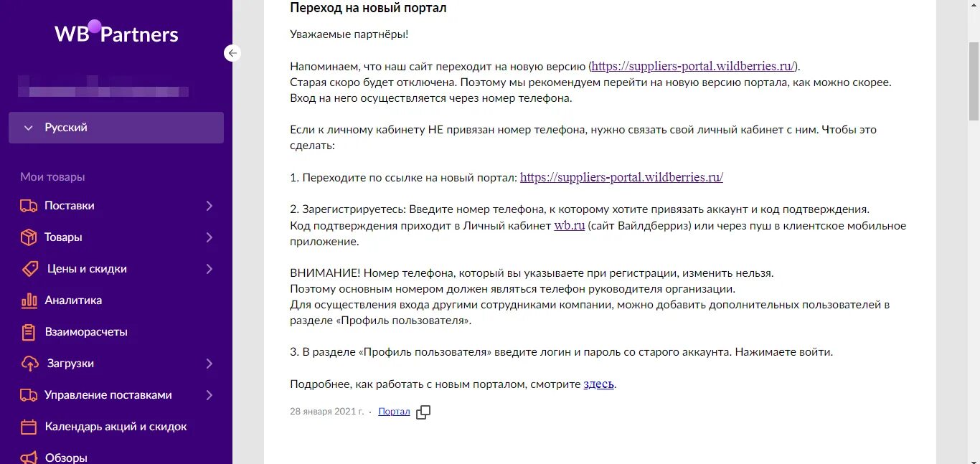Expand the Загрузки submenu chevron
This screenshot has width=980, height=464.
pyautogui.click(x=209, y=364)
